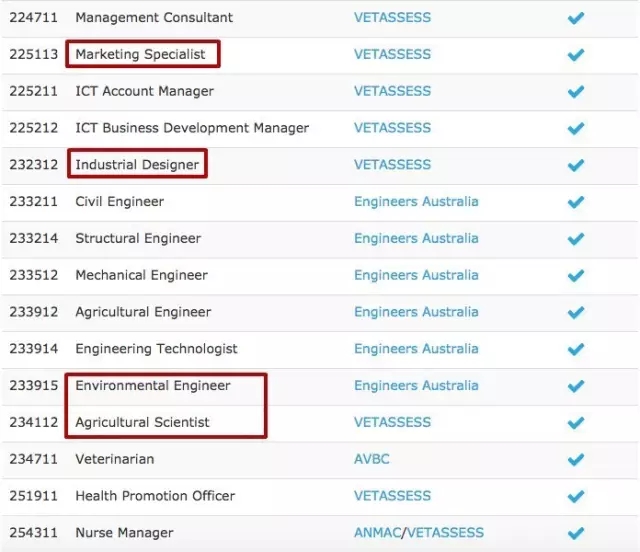This screenshot has width=640, height=552.
Task: Click the checkmark in the Nurse Manager row
Action: [575, 533]
